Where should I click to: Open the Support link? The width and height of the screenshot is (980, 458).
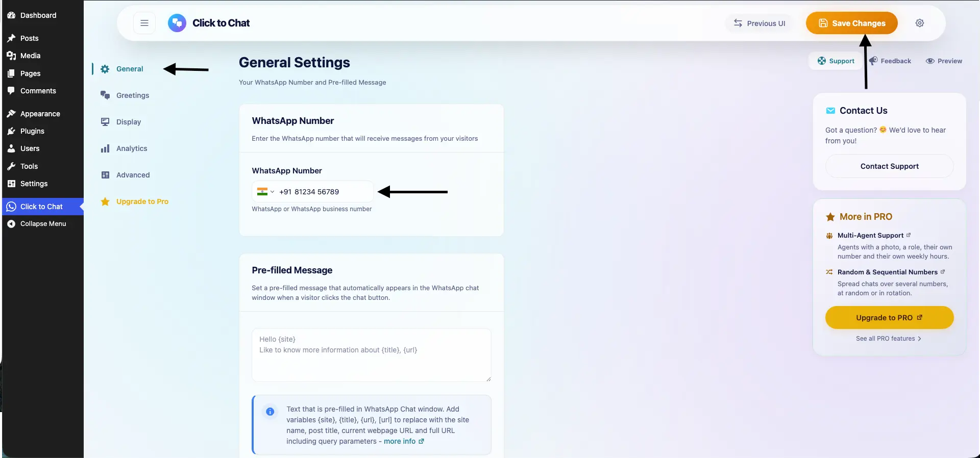click(x=836, y=61)
